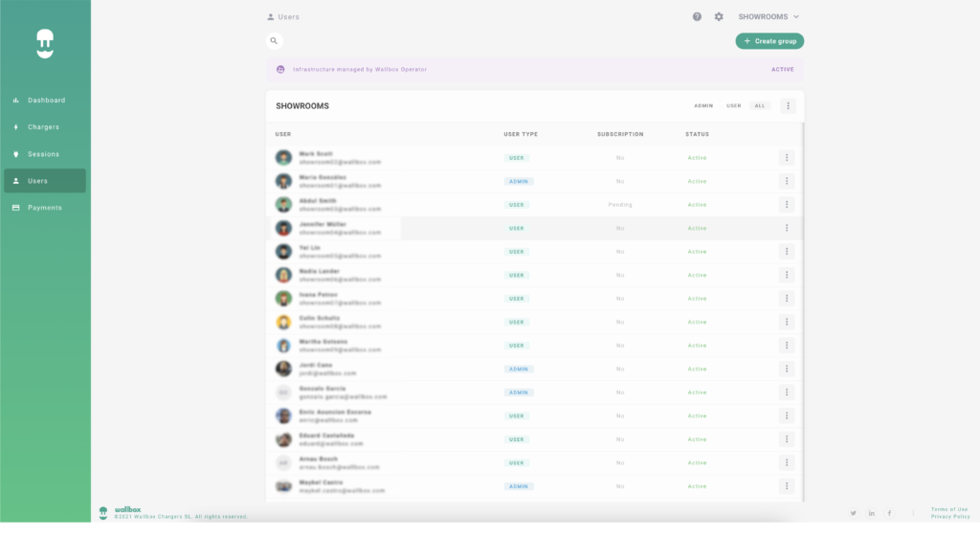This screenshot has height=538, width=980.
Task: Click the Twitter icon in the footer
Action: coord(853,513)
